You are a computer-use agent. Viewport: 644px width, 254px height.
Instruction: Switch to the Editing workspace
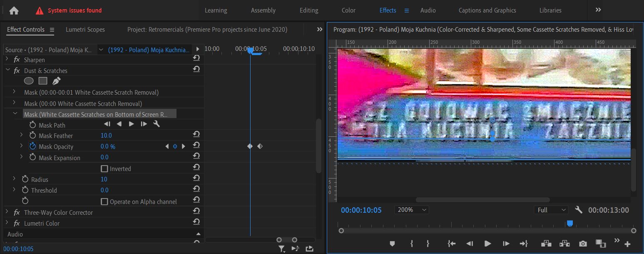pyautogui.click(x=309, y=10)
